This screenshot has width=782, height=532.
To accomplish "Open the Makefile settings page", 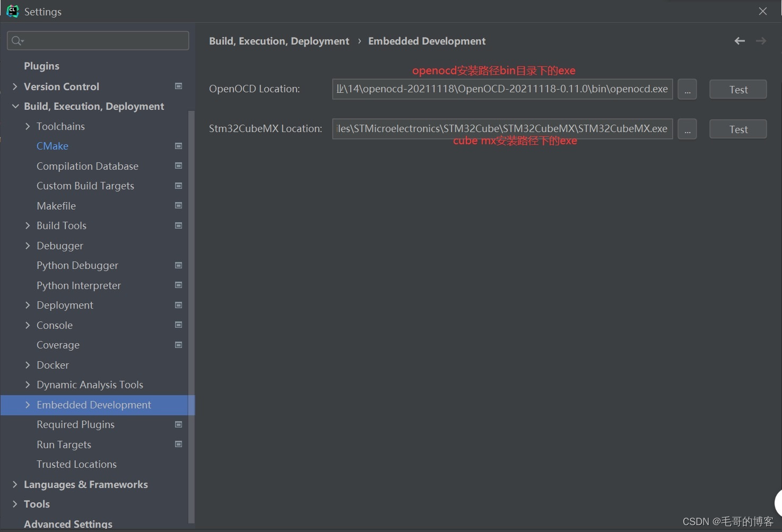I will [56, 206].
